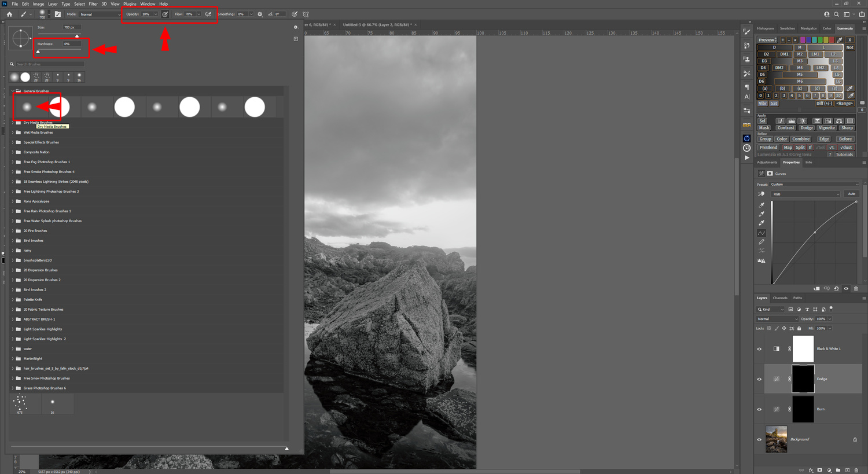Click Lumenzia Tutorials button

point(844,155)
